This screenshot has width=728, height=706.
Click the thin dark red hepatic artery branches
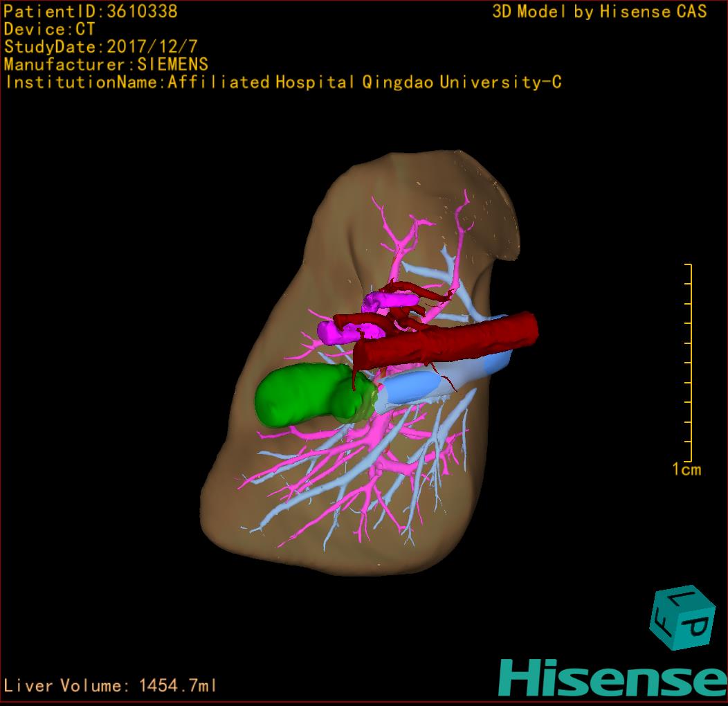pyautogui.click(x=415, y=292)
